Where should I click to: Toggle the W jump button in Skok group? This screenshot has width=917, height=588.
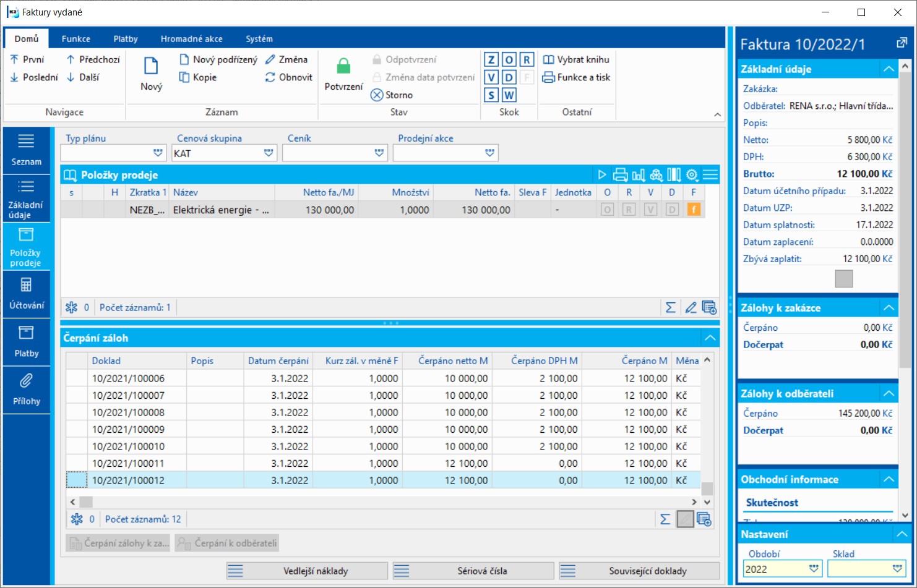point(509,95)
